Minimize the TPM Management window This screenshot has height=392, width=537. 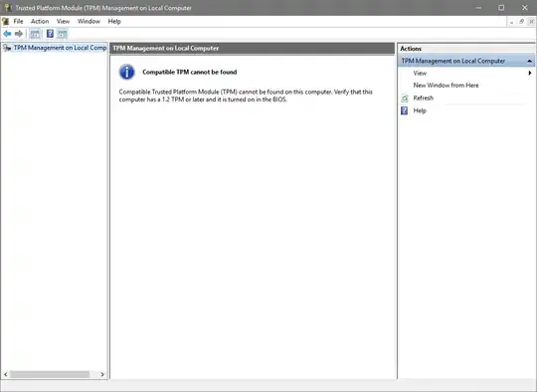point(478,8)
